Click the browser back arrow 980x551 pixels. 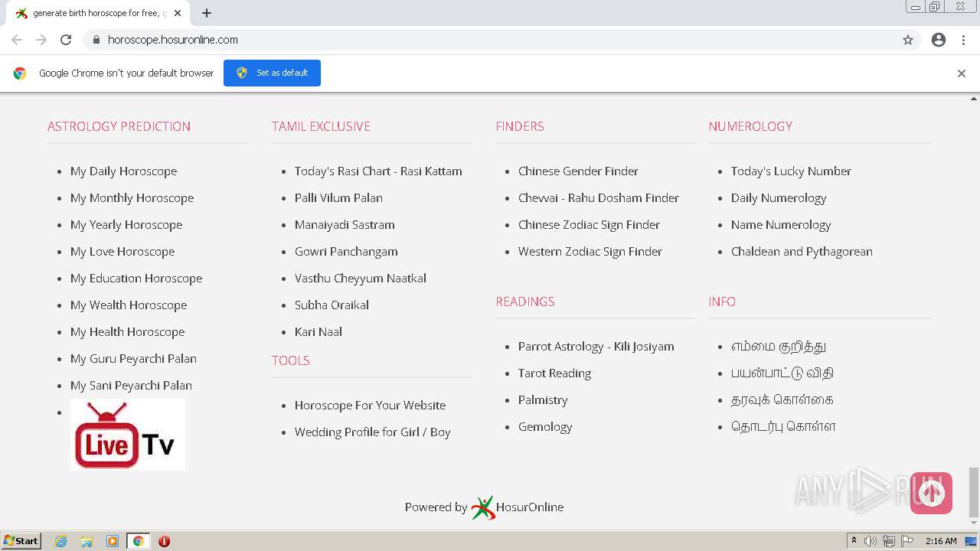click(x=17, y=40)
